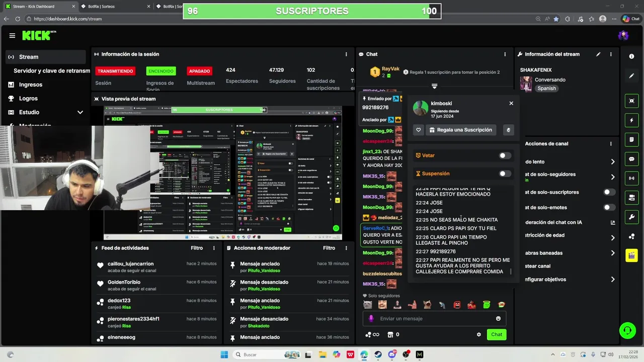Viewport: 644px width, 362px height.
Task: Open the emoji picker in the message box
Action: point(498,318)
